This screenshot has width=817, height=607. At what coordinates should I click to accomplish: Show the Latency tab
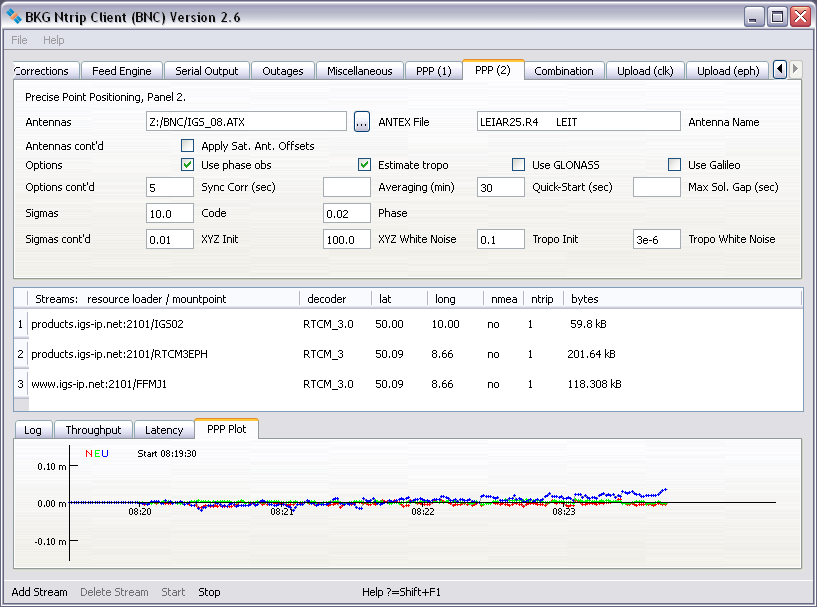click(x=164, y=430)
